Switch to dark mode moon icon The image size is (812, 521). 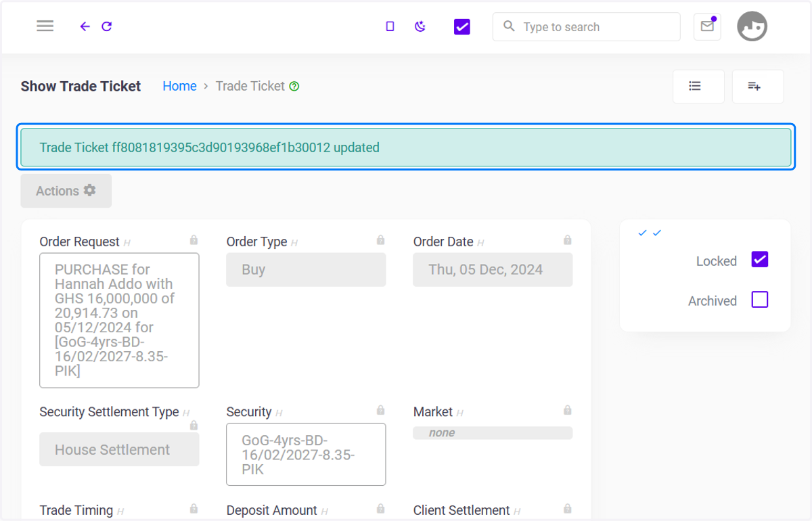[x=420, y=26]
